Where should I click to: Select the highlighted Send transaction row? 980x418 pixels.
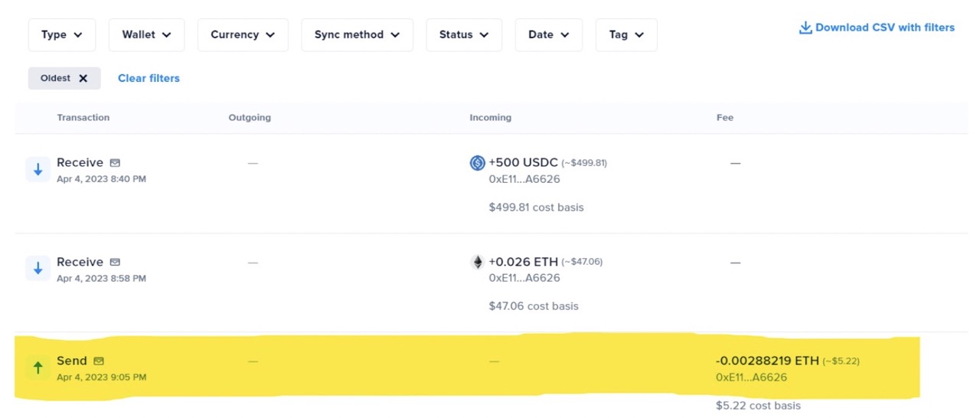(467, 367)
